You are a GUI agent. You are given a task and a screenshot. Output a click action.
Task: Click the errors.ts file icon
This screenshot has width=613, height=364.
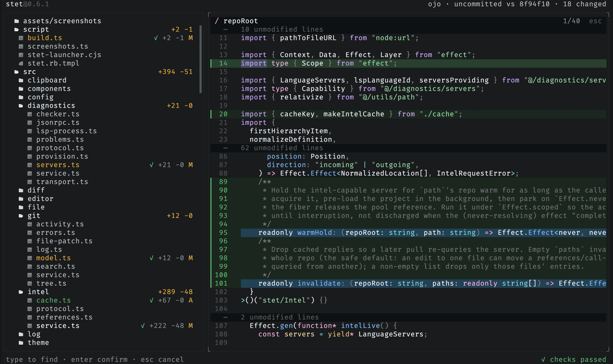[x=30, y=233]
